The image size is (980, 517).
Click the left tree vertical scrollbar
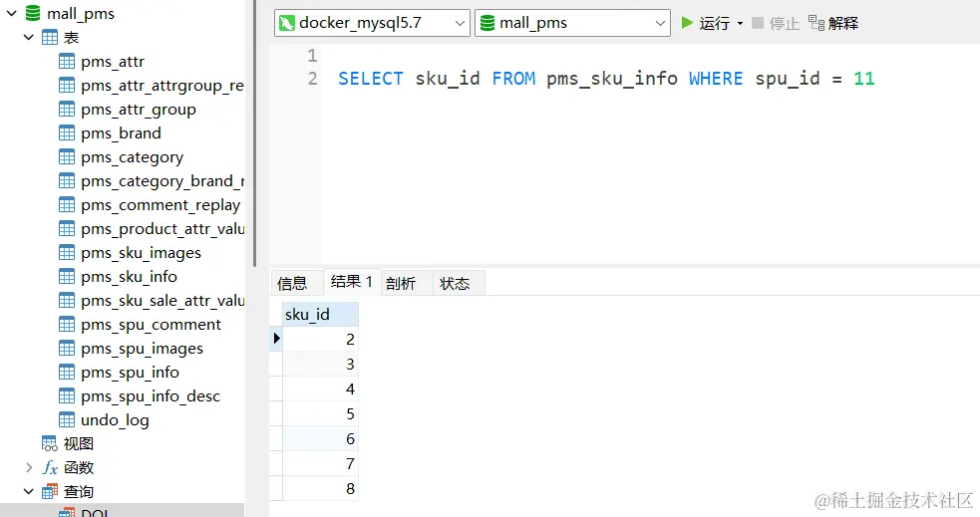point(254,133)
